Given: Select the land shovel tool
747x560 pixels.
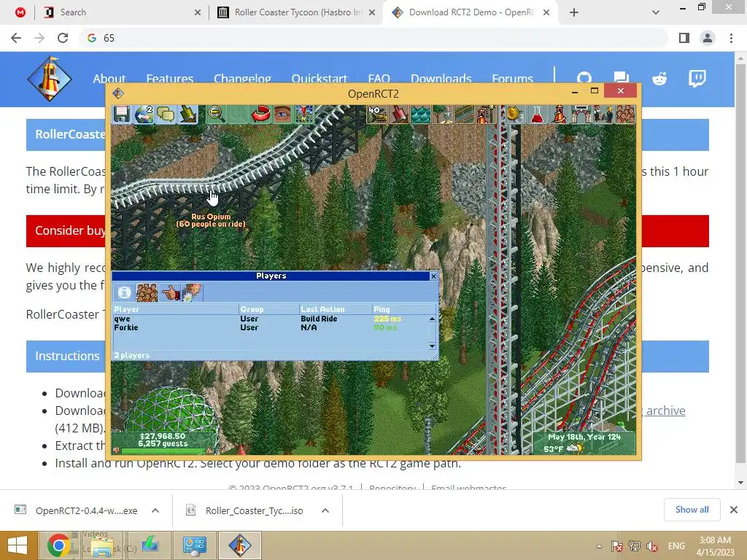Looking at the screenshot, I should 399,114.
